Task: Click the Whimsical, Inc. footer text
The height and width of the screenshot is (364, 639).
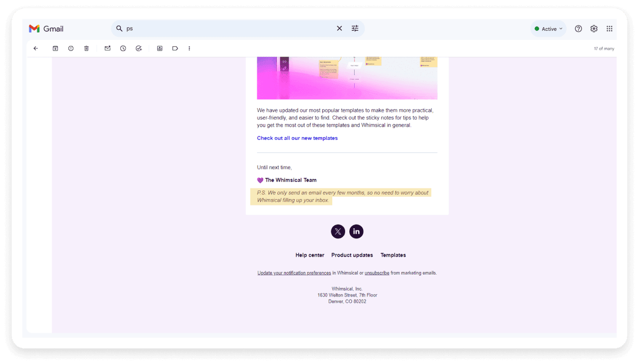Action: (x=347, y=289)
